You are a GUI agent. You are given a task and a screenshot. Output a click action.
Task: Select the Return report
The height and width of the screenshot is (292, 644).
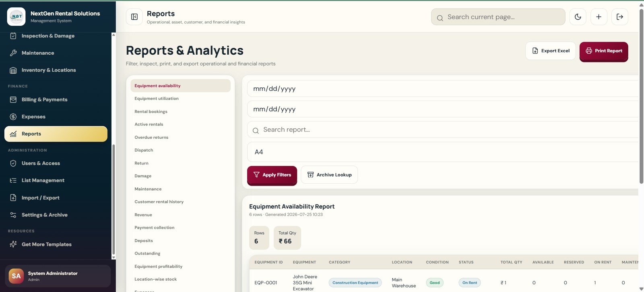[x=180, y=163]
